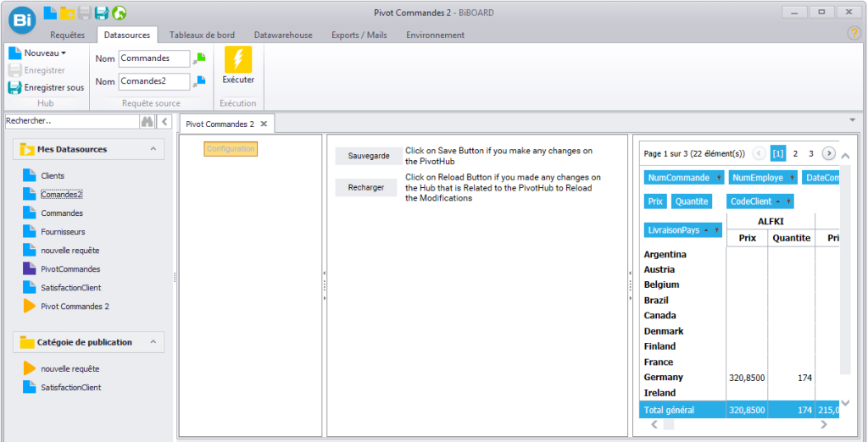The image size is (868, 442).
Task: Click the Configuration button
Action: point(231,149)
